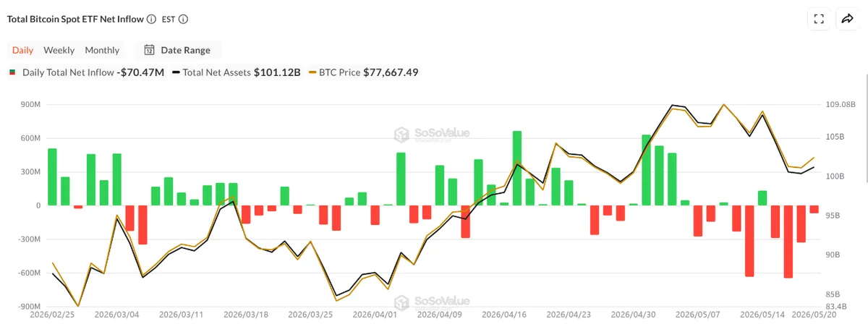Click the tallest green bar near 2026/04/16

click(517, 169)
